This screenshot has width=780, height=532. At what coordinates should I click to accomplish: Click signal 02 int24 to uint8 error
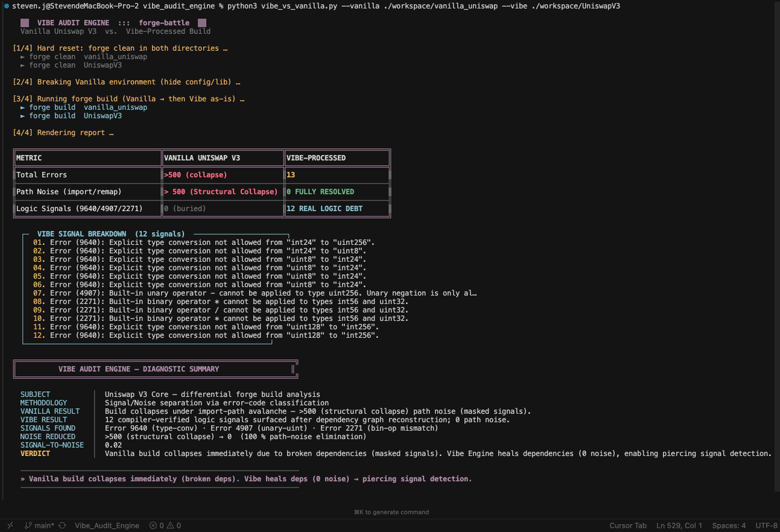(x=200, y=251)
